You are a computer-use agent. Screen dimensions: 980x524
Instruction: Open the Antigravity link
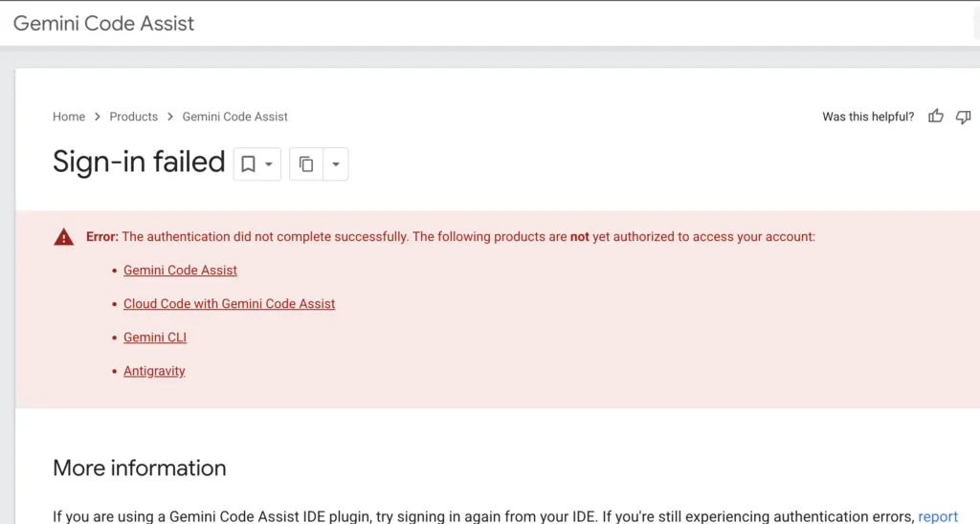tap(154, 371)
